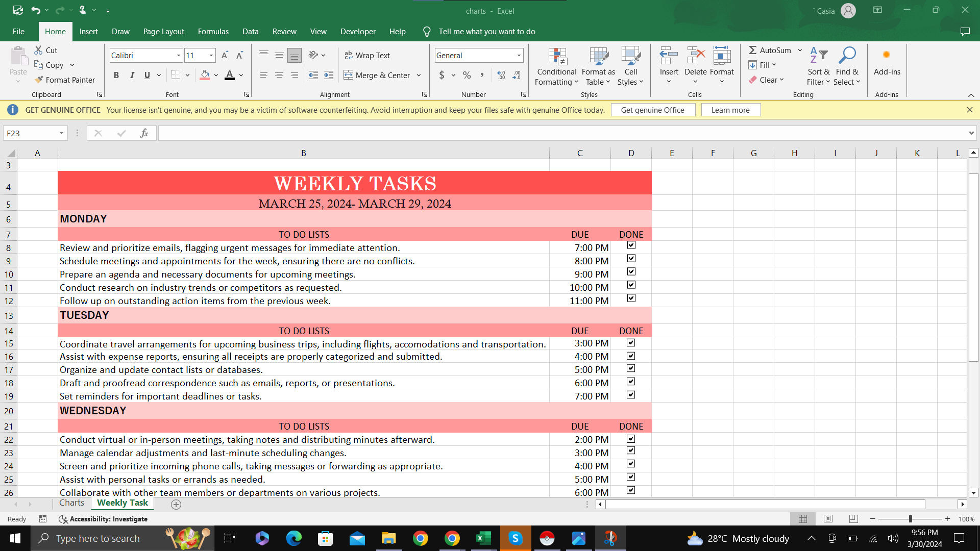The image size is (980, 551).
Task: Open the Page Layout ribbon tab
Action: pyautogui.click(x=163, y=32)
